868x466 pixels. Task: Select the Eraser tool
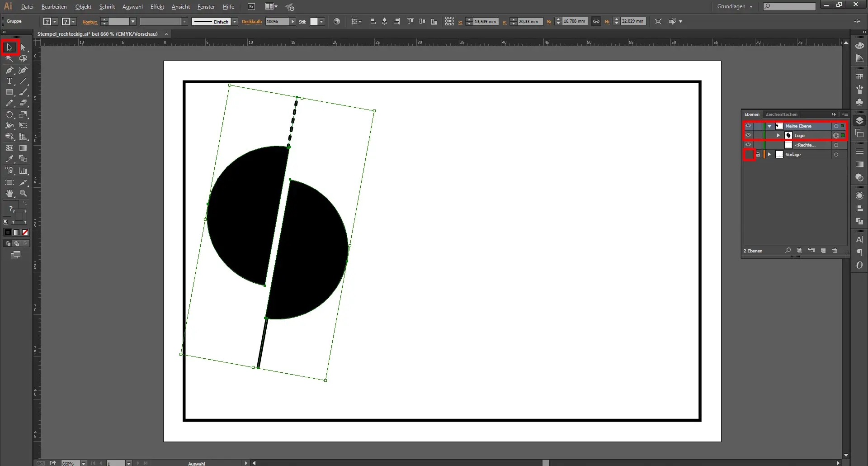23,103
